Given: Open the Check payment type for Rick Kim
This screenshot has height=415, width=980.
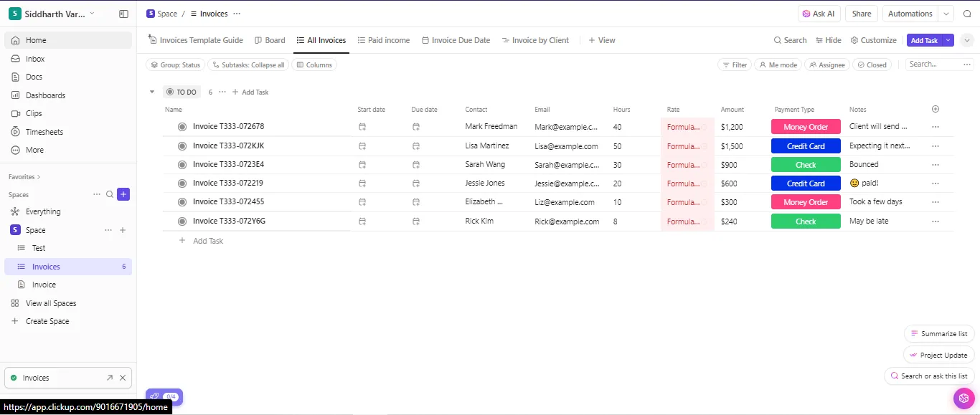Looking at the screenshot, I should click(806, 221).
